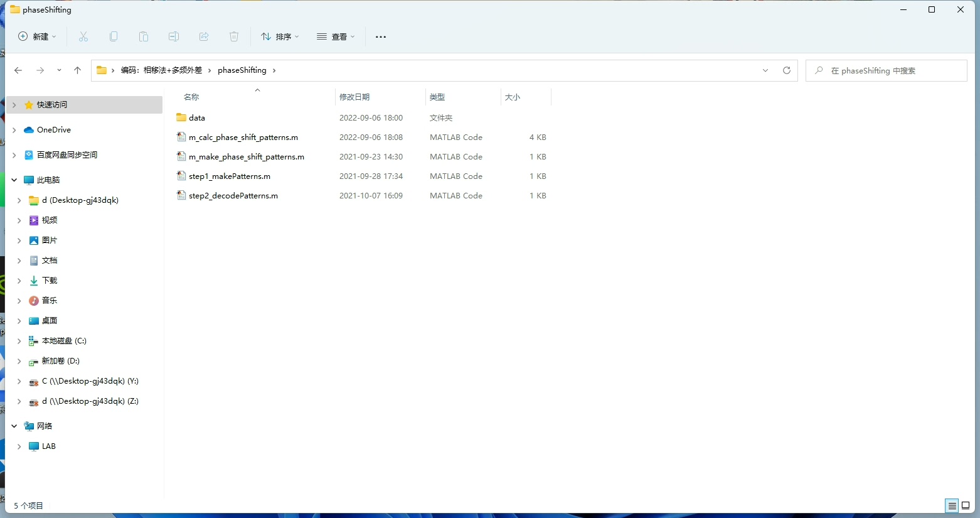The height and width of the screenshot is (518, 980).
Task: Select 图片 in the navigation pane
Action: coord(50,240)
